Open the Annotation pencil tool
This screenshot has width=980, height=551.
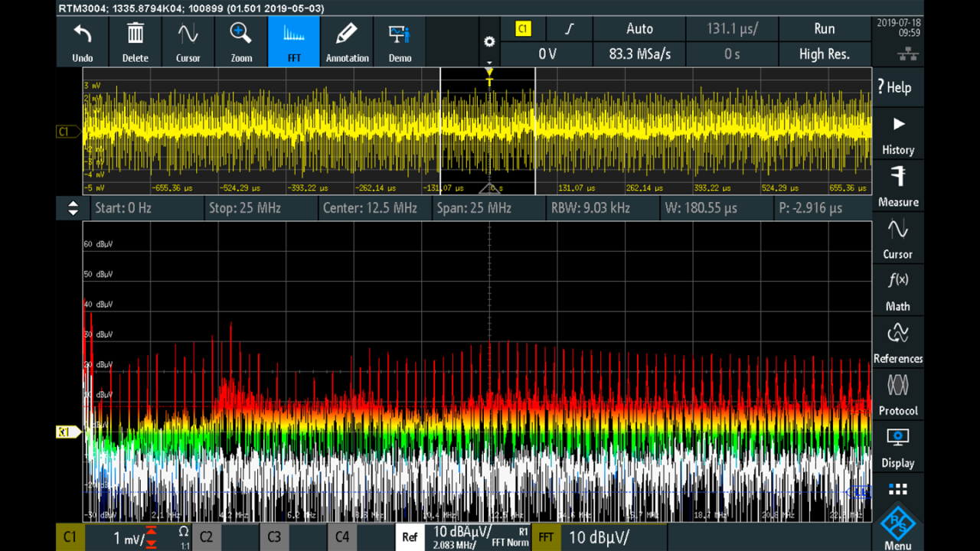pyautogui.click(x=347, y=42)
